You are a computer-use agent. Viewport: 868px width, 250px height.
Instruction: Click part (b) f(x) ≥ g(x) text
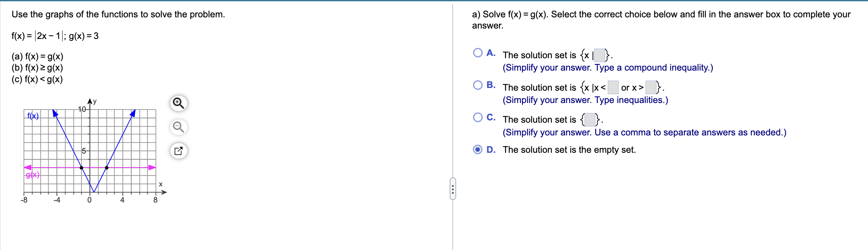pos(37,68)
